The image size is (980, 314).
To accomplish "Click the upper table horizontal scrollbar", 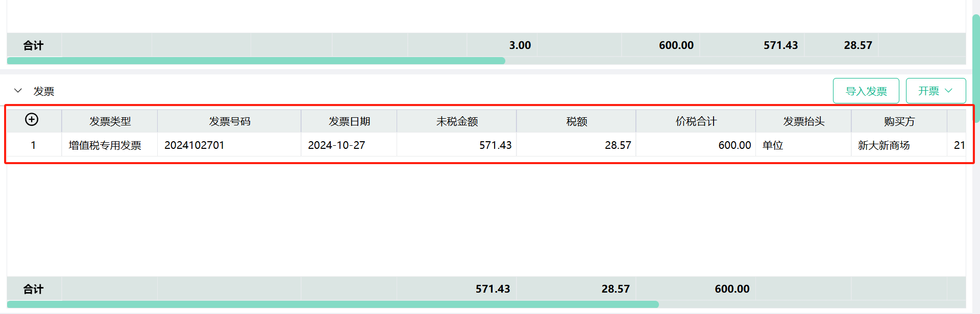I will (256, 61).
